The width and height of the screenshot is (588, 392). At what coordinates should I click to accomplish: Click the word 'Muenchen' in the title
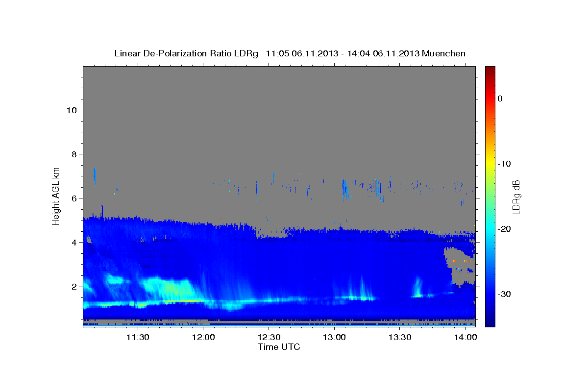pos(444,53)
